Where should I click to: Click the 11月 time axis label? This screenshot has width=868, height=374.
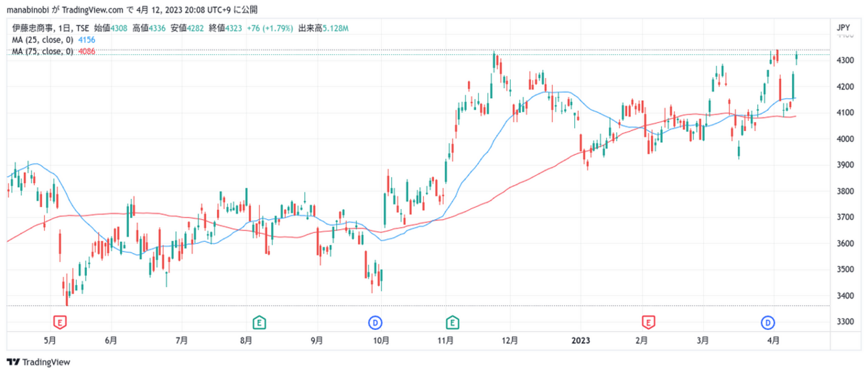[446, 340]
